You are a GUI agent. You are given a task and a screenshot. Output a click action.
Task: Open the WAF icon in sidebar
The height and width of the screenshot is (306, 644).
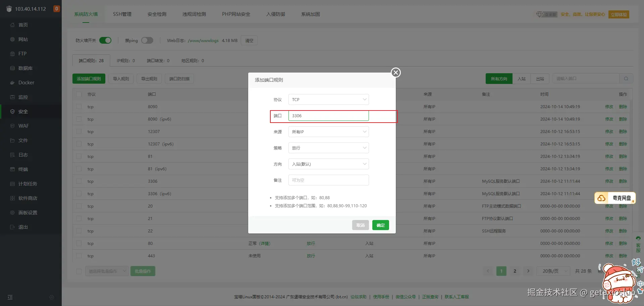click(x=12, y=126)
